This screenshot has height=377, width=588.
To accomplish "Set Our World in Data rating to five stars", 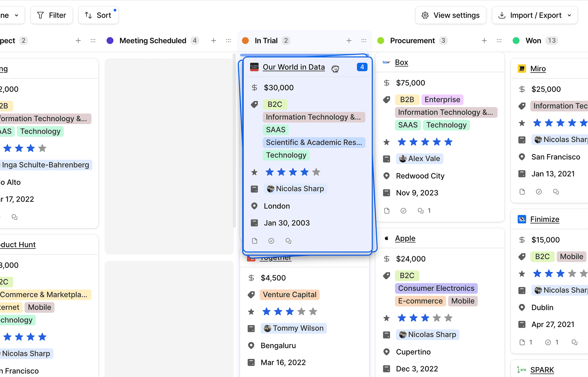I will pyautogui.click(x=316, y=172).
